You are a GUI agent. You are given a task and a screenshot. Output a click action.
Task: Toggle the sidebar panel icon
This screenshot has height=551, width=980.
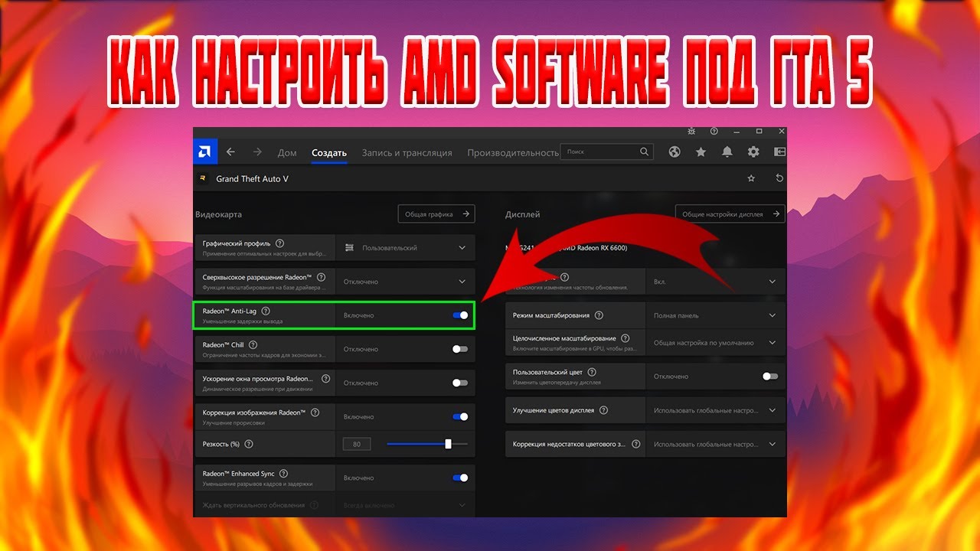click(779, 152)
